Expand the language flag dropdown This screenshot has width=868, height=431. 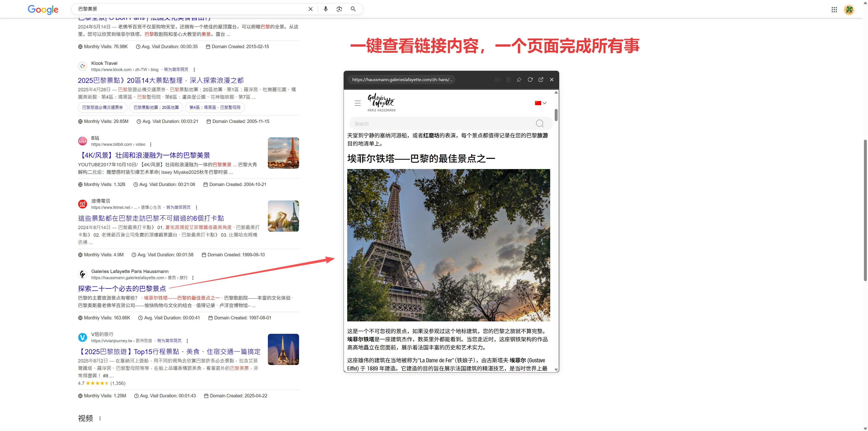[540, 103]
